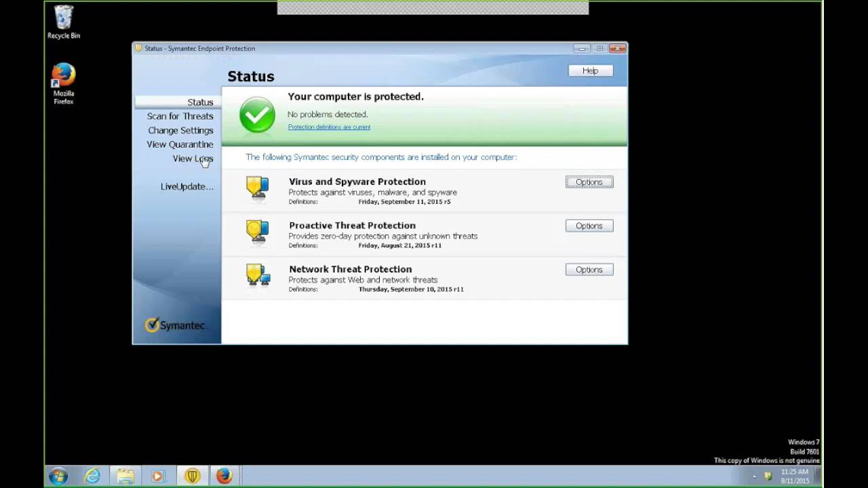Open Options for Virus and Spyware Protection
Viewport: 868px width, 488px height.
tap(589, 182)
